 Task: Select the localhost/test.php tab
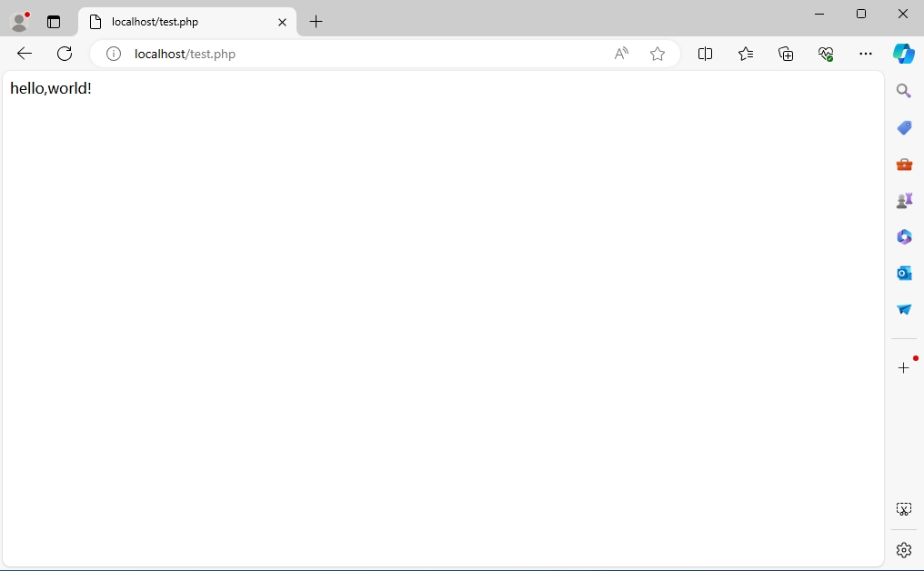coord(187,22)
